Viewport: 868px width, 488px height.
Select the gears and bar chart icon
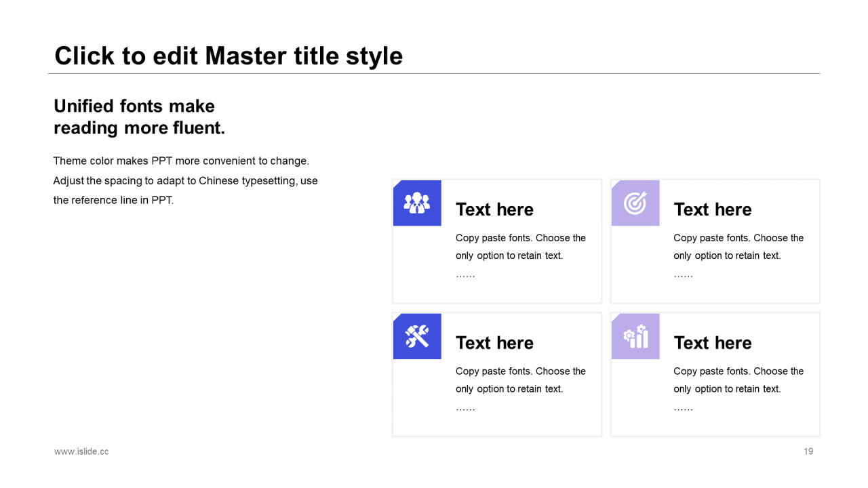[636, 336]
